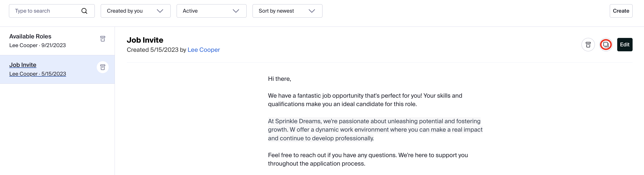The width and height of the screenshot is (644, 175).
Task: Archive the Job Invite list item
Action: [102, 67]
